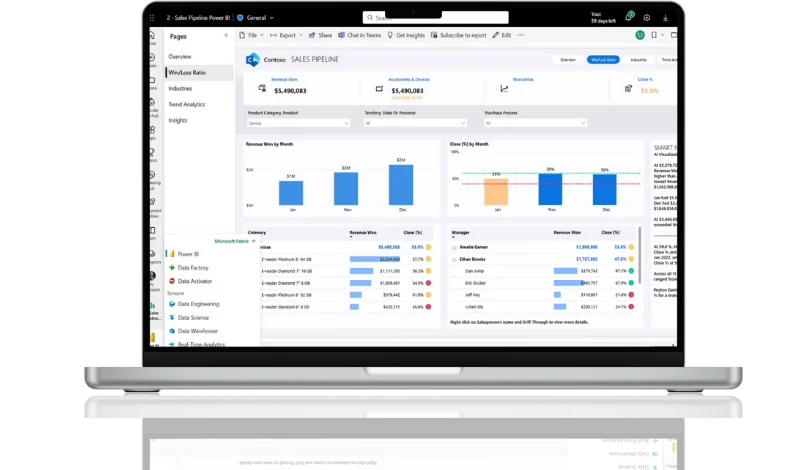Screen dimensions: 800x470
Task: Select the Data Warehouse icon
Action: coord(172,331)
